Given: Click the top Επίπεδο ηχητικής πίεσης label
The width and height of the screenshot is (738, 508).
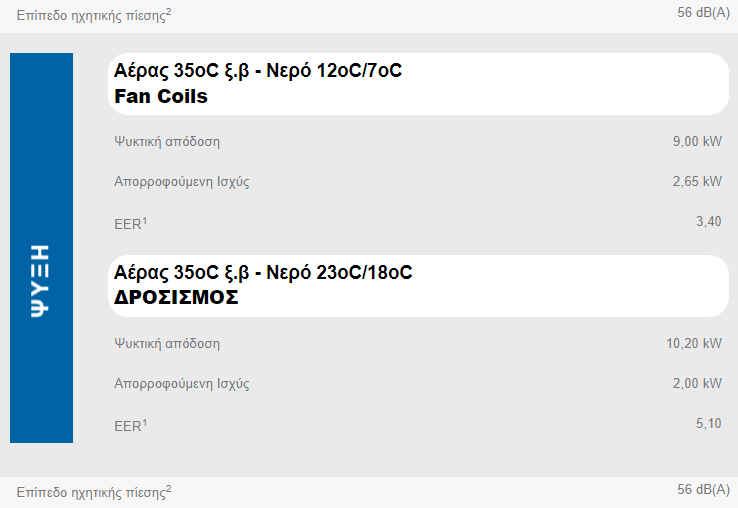Looking at the screenshot, I should 93,15.
